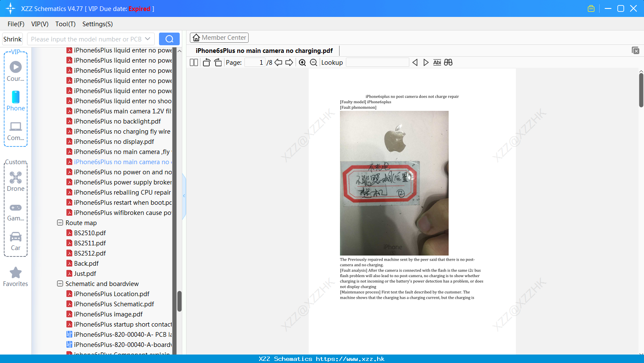The image size is (644, 363).
Task: Go to the next page arrow
Action: click(289, 63)
